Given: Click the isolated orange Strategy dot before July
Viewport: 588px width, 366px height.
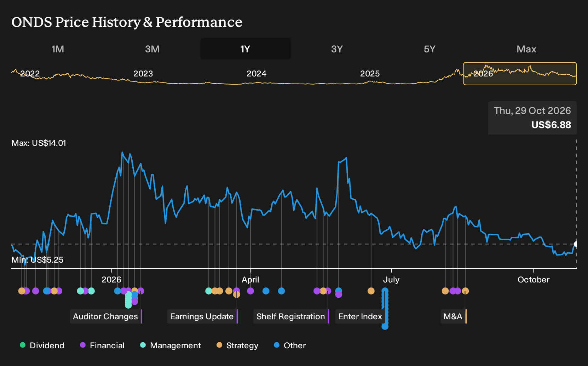Looking at the screenshot, I should (371, 291).
